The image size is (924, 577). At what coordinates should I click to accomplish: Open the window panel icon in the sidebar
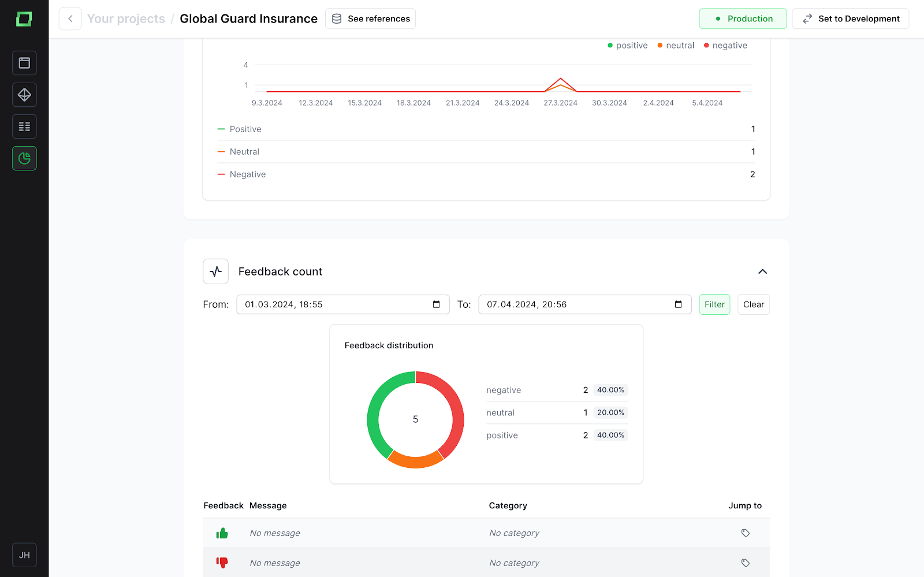(24, 63)
